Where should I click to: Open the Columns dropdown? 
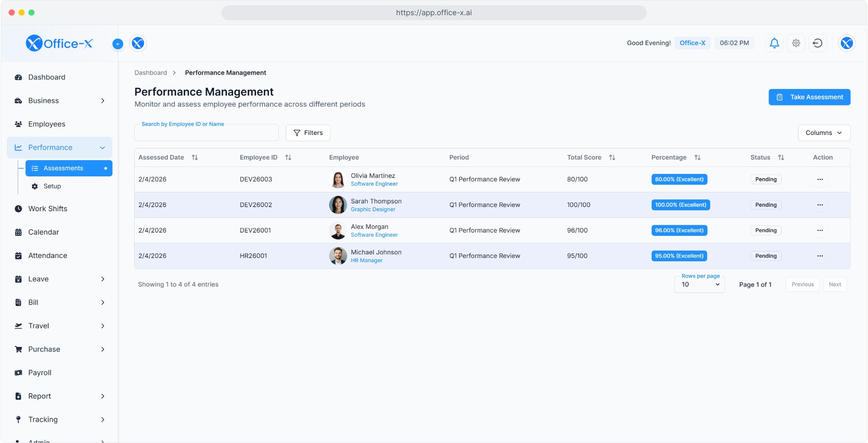coord(824,132)
